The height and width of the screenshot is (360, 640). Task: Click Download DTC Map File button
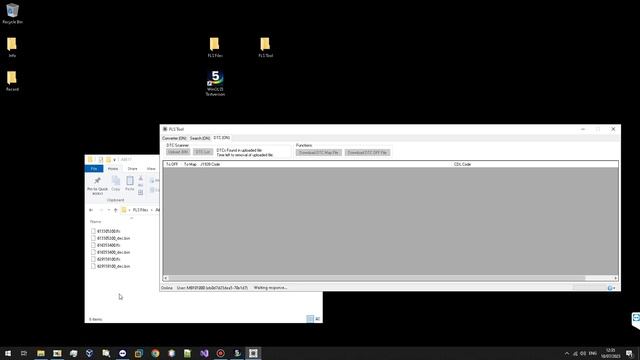pos(318,152)
